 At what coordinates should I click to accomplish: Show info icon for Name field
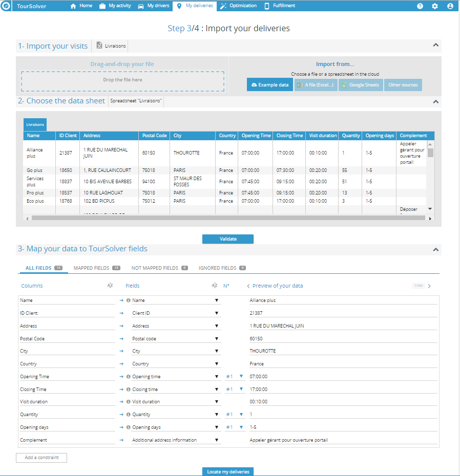(x=129, y=300)
